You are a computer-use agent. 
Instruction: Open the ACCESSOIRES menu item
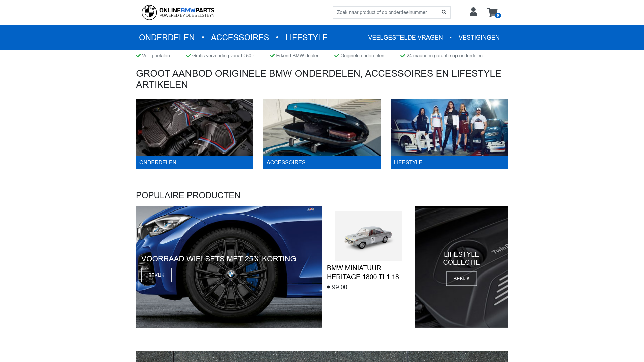[240, 37]
